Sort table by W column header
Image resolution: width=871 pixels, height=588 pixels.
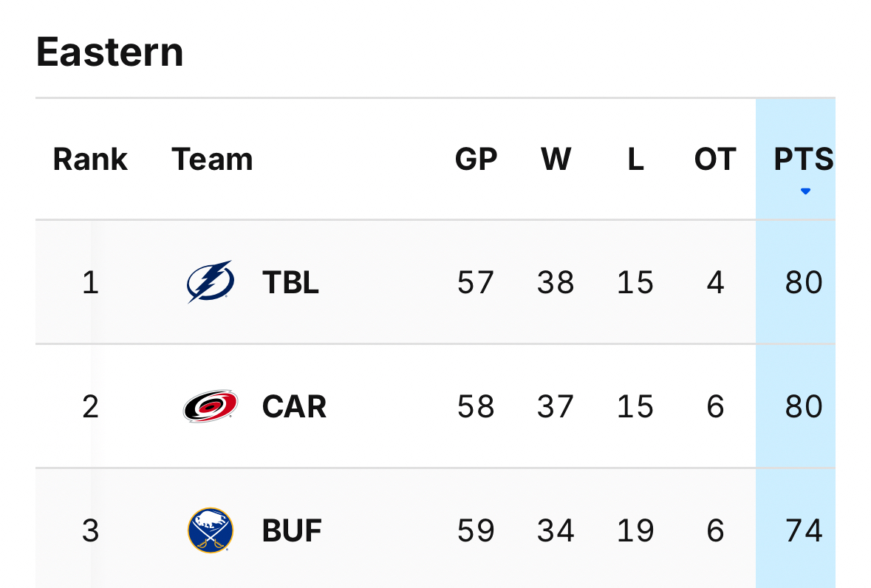click(x=556, y=160)
